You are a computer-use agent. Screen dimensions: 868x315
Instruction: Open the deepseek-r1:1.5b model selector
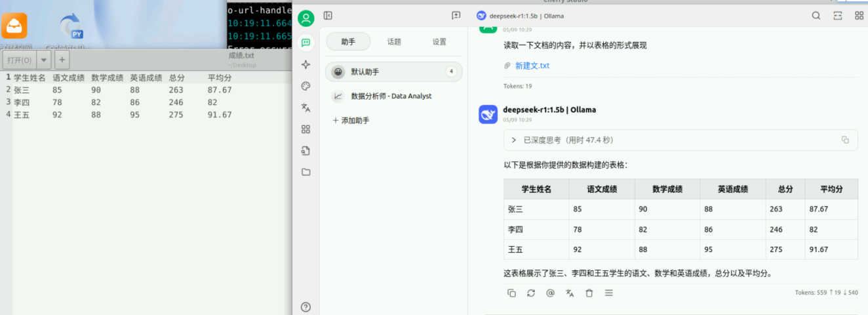pos(520,16)
